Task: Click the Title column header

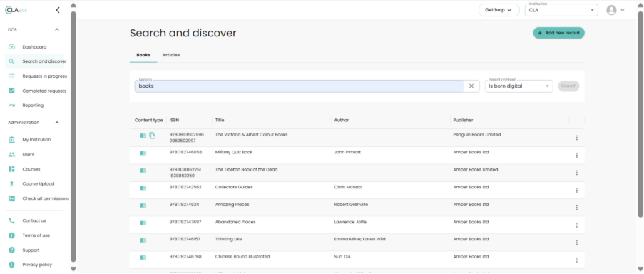Action: pos(220,121)
